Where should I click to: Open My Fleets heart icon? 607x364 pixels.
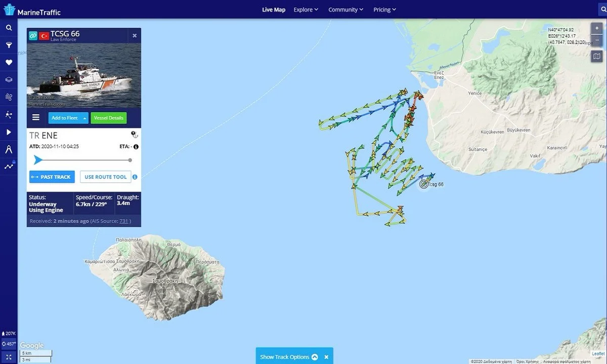click(9, 62)
